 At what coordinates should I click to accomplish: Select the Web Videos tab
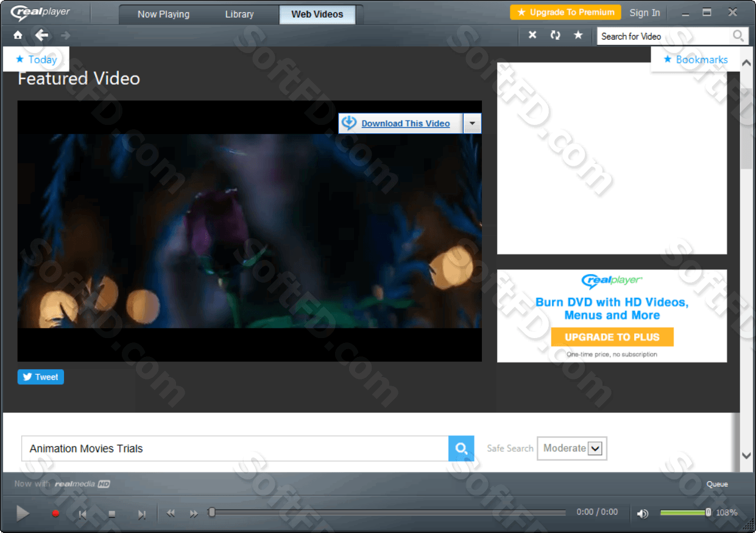(x=317, y=14)
